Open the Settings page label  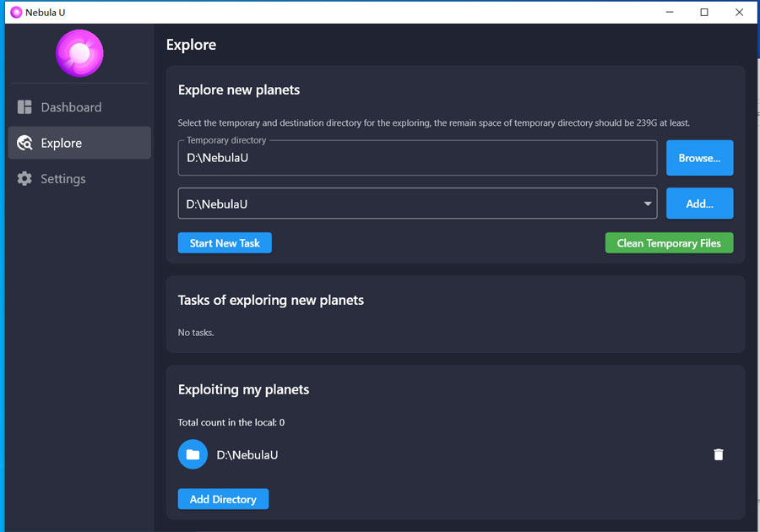click(63, 179)
